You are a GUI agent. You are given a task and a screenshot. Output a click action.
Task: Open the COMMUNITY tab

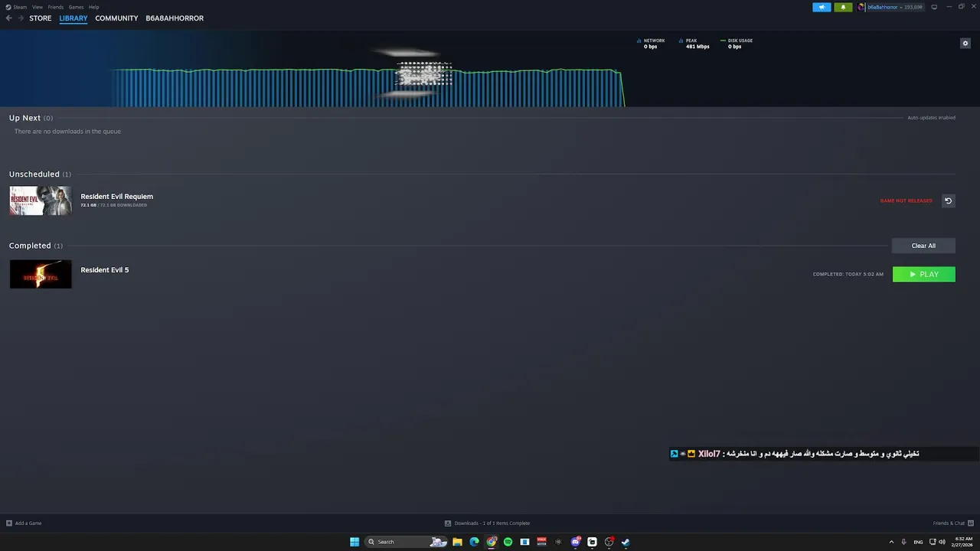click(116, 18)
